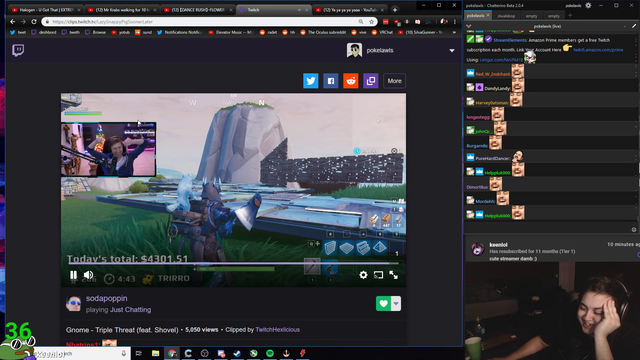The height and width of the screenshot is (360, 640).
Task: Open TwitchHexlicious clipper profile
Action: (x=278, y=330)
